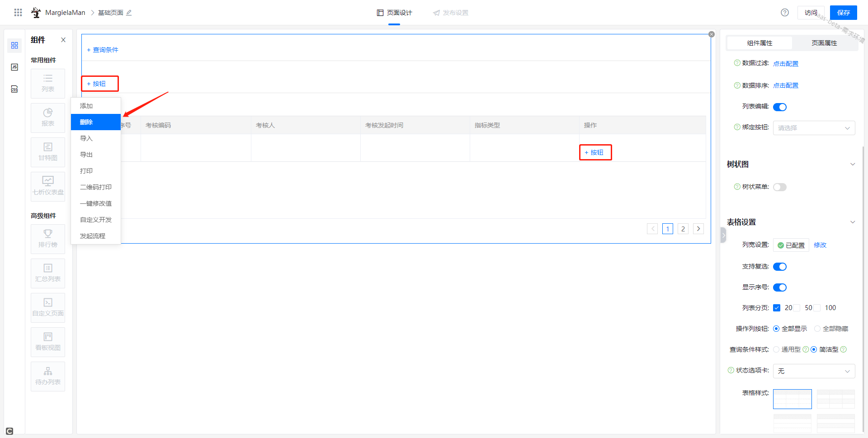Image resolution: width=868 pixels, height=438 pixels.
Task: Add a 查询条件
Action: coord(103,50)
